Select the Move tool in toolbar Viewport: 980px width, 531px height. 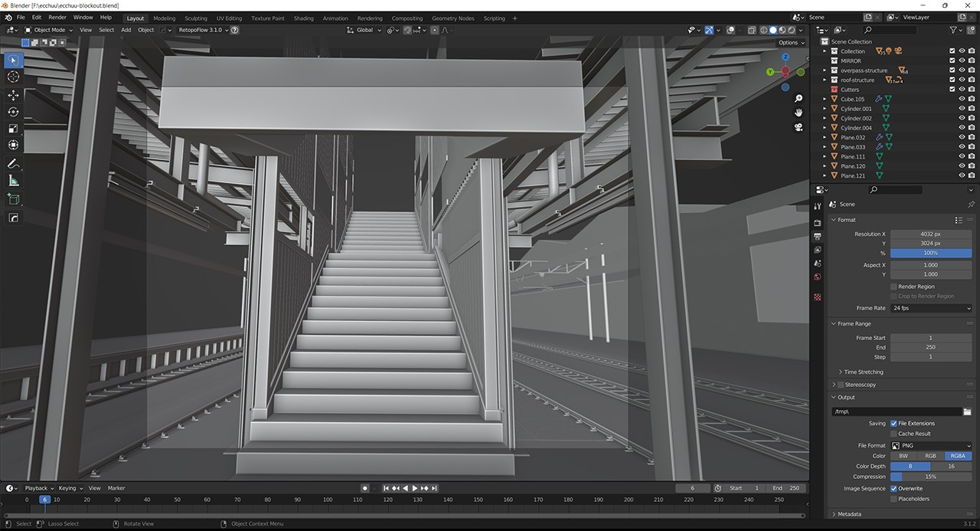point(13,95)
